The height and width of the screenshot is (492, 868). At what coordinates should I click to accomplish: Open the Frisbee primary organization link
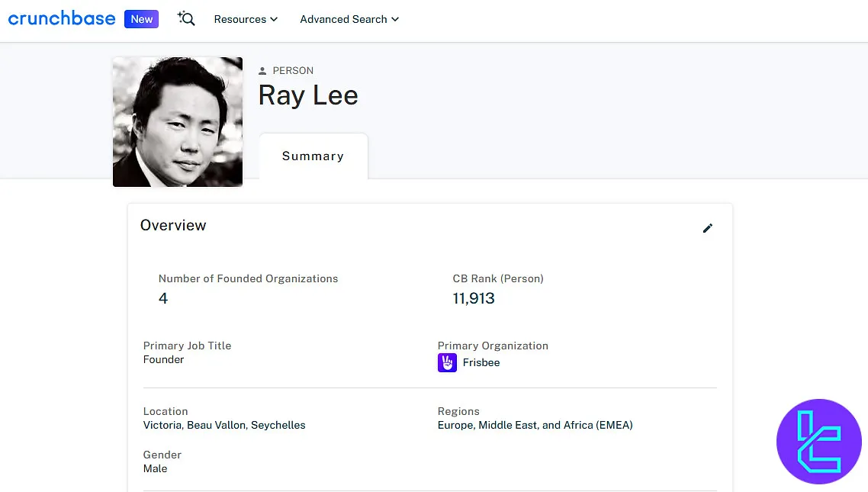coord(481,363)
